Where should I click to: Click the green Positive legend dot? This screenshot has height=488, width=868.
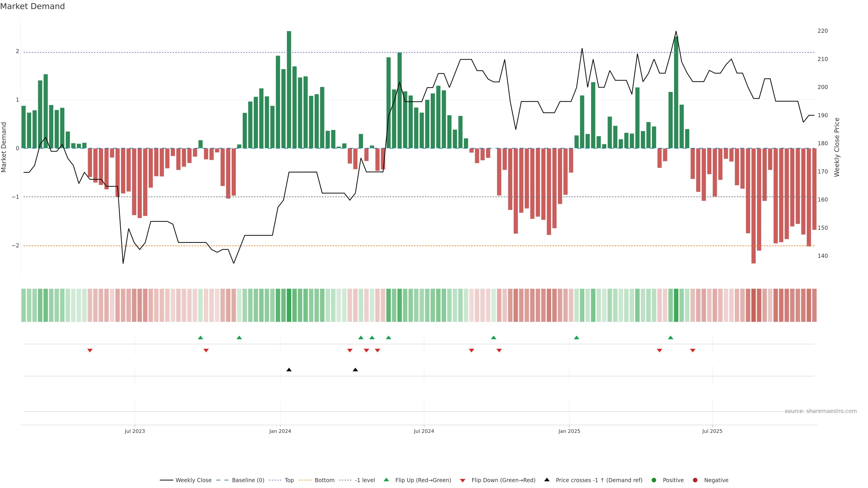[x=654, y=480]
